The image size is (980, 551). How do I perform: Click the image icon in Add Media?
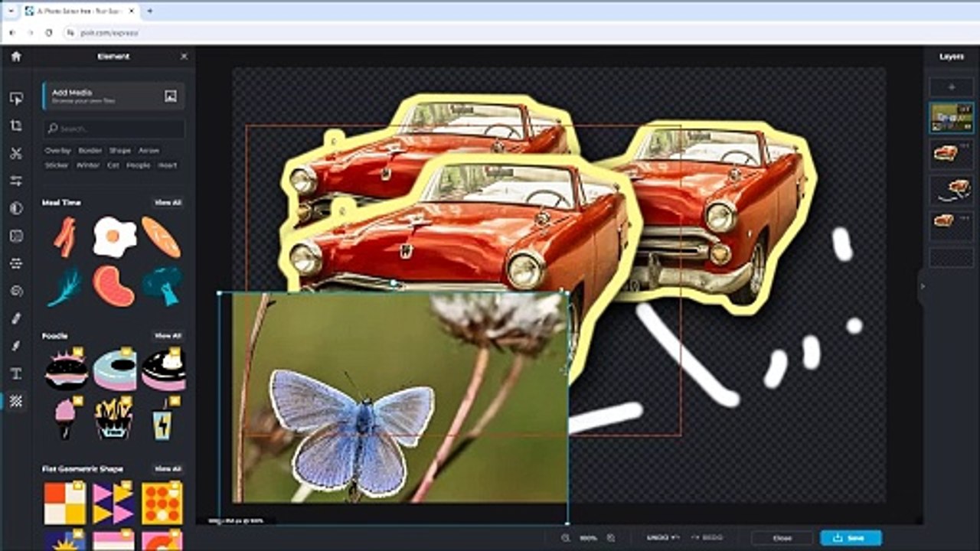[171, 96]
